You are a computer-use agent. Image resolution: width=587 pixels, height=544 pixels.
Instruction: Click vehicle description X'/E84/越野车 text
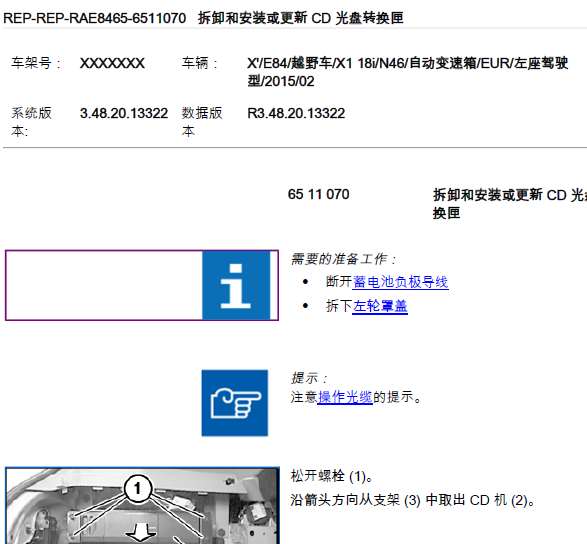point(408,72)
